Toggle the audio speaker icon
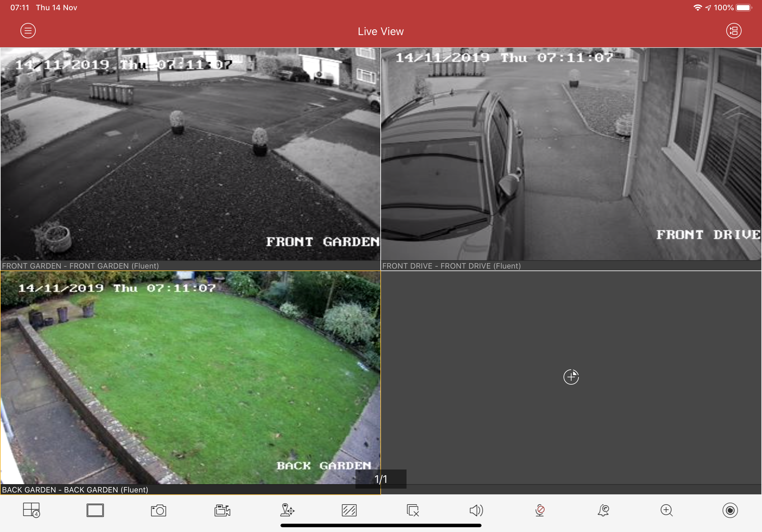The width and height of the screenshot is (762, 532). (x=476, y=510)
